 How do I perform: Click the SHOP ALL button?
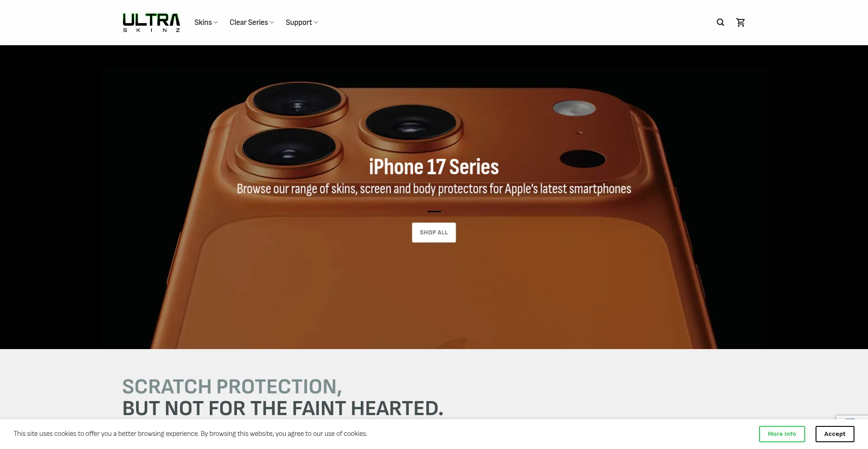[x=434, y=232]
